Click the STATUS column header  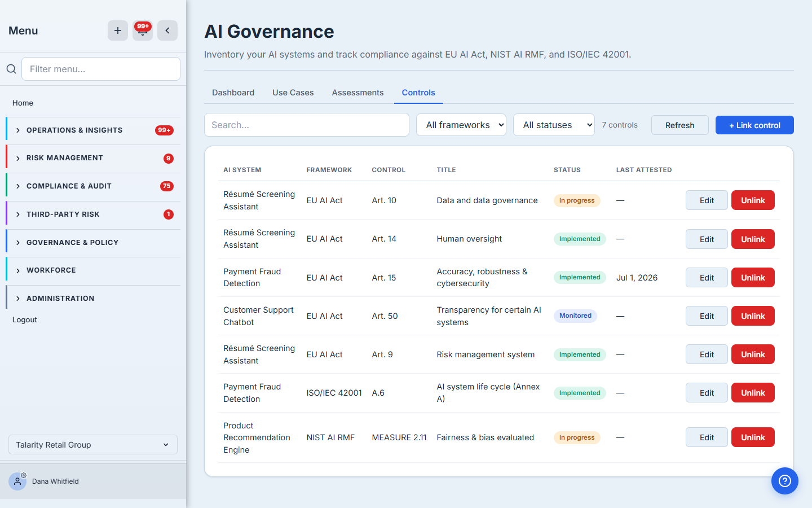(x=567, y=170)
